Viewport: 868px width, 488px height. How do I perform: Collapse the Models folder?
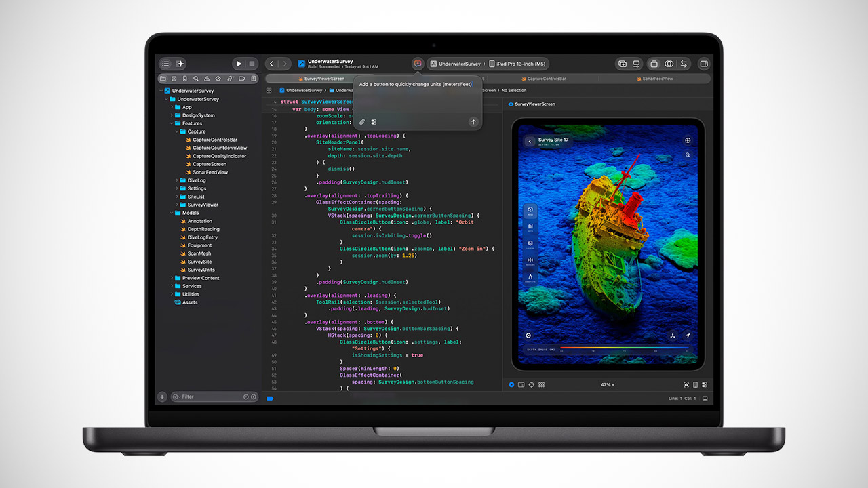[171, 213]
